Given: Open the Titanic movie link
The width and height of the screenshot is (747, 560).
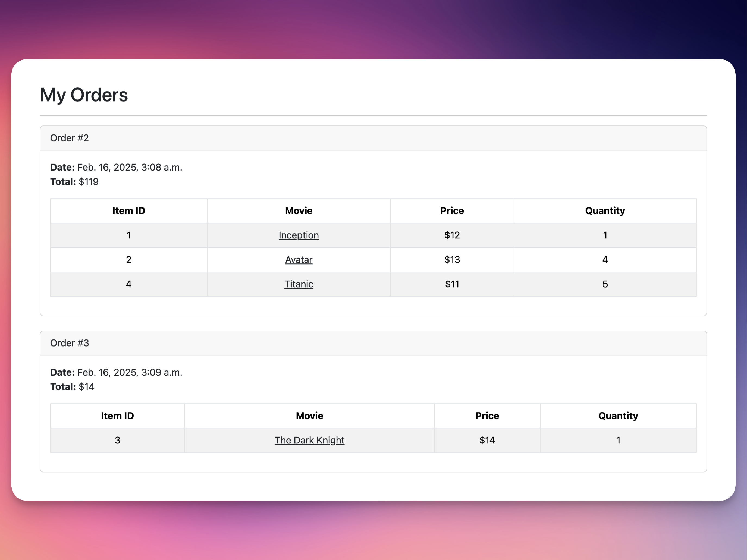Looking at the screenshot, I should point(299,284).
